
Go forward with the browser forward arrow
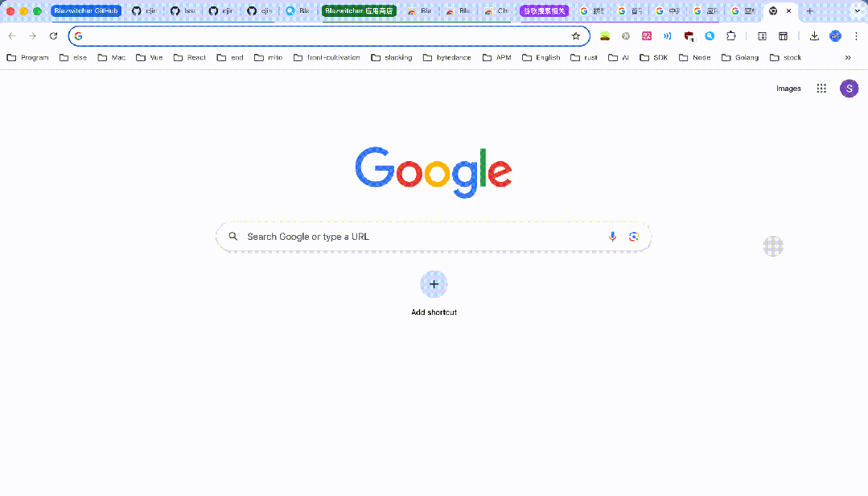33,36
